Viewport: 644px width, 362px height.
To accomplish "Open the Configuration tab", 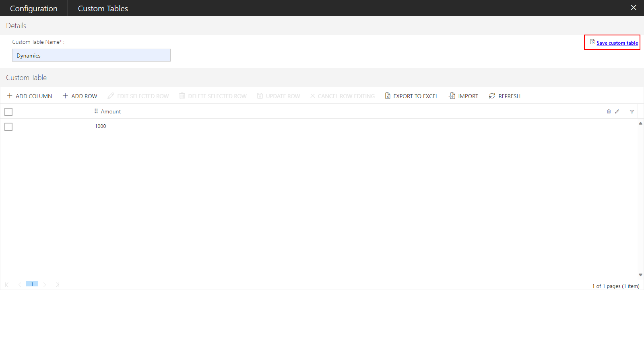I will tap(34, 8).
